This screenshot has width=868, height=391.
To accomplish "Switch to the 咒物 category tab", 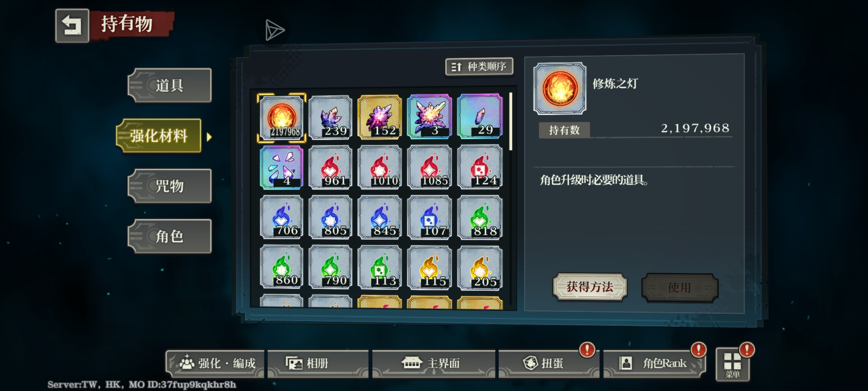I will (x=170, y=186).
